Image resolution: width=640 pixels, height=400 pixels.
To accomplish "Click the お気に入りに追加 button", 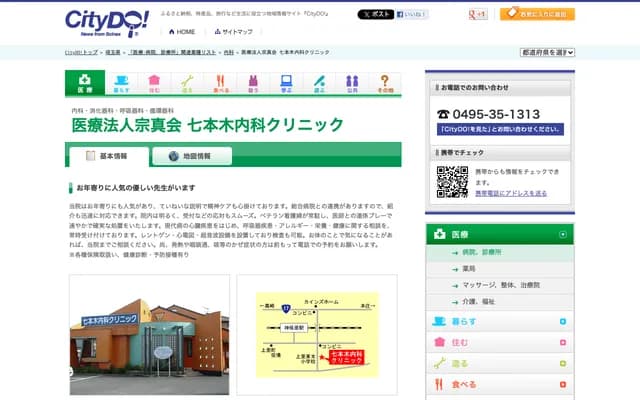I will point(537,15).
